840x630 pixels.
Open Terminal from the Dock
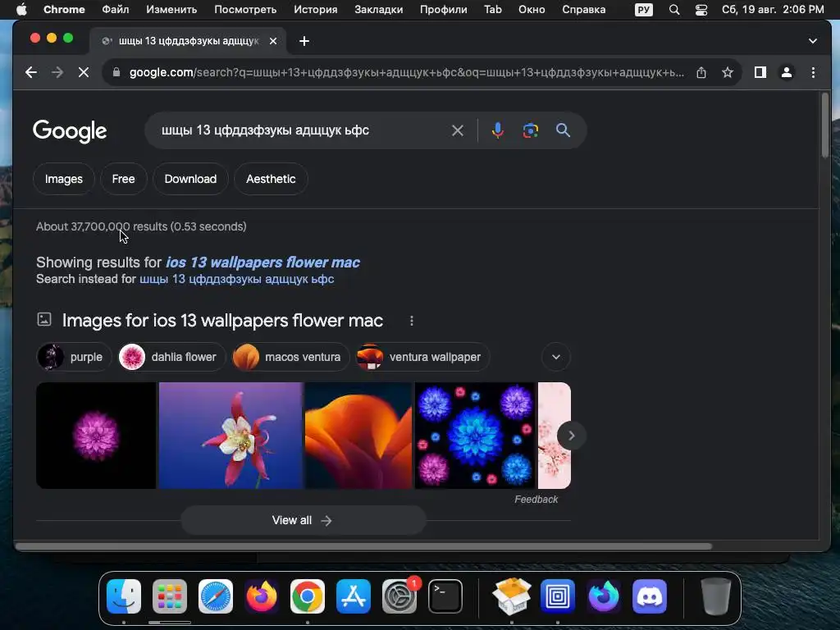pos(445,596)
